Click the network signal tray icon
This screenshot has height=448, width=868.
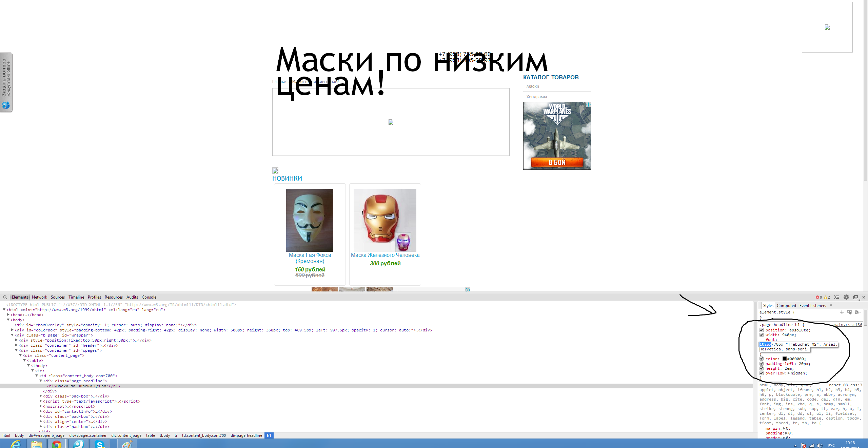tap(812, 445)
